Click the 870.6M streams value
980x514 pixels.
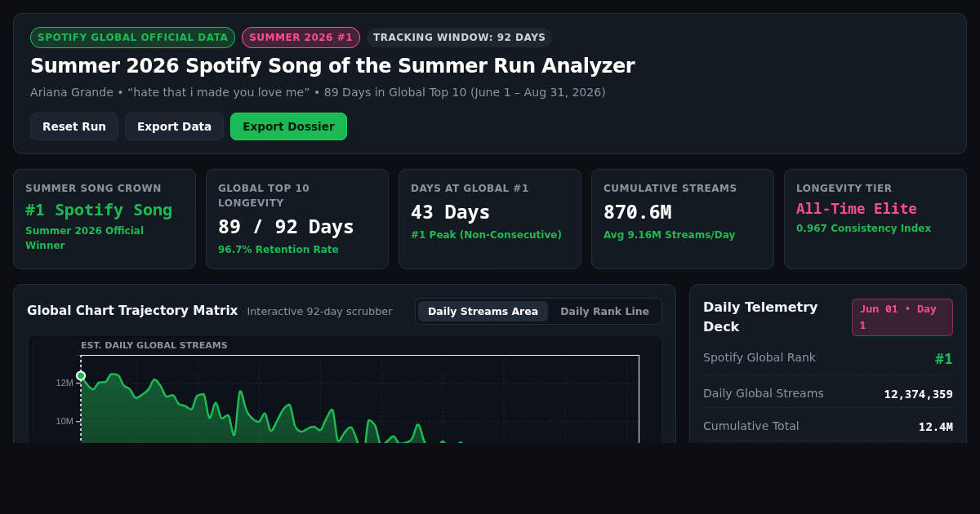[637, 212]
